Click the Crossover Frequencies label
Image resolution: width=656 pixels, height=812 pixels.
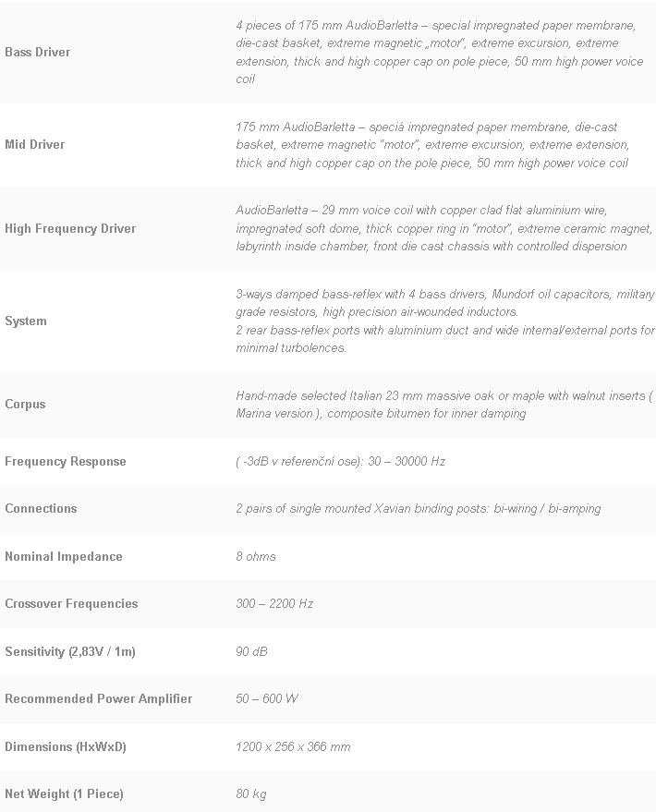pos(71,604)
